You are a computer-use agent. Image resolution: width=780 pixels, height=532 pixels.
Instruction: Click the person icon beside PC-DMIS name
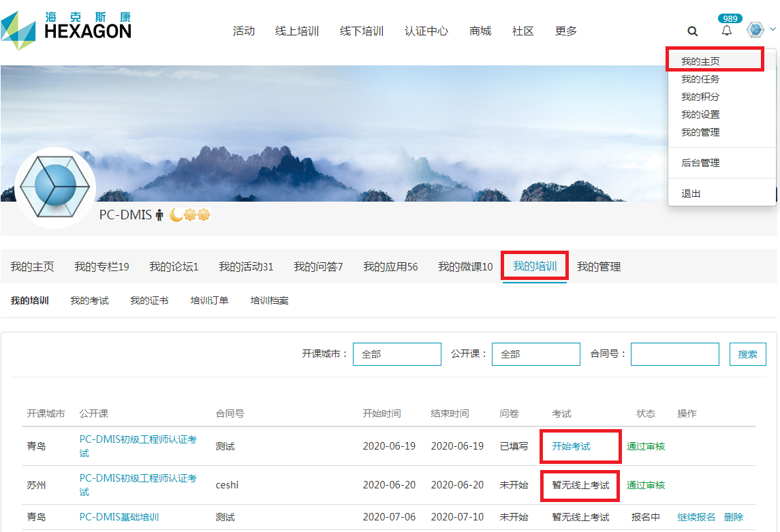point(159,215)
